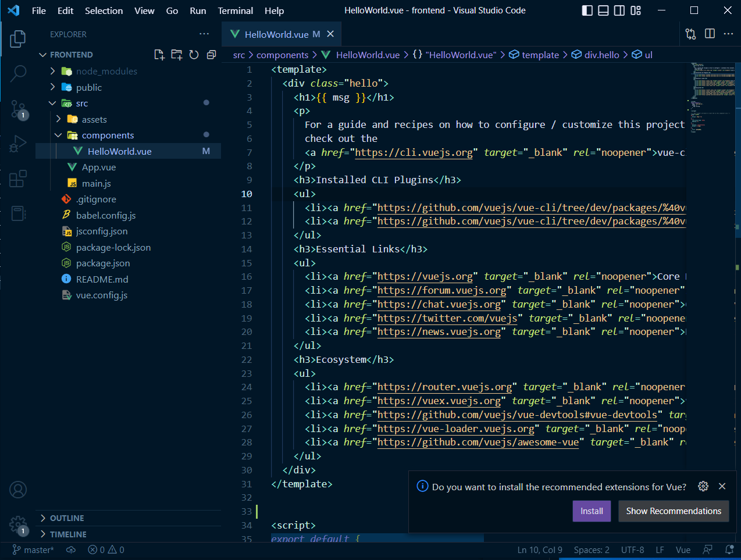Click the code minimap preview
The width and height of the screenshot is (741, 560).
click(x=712, y=98)
